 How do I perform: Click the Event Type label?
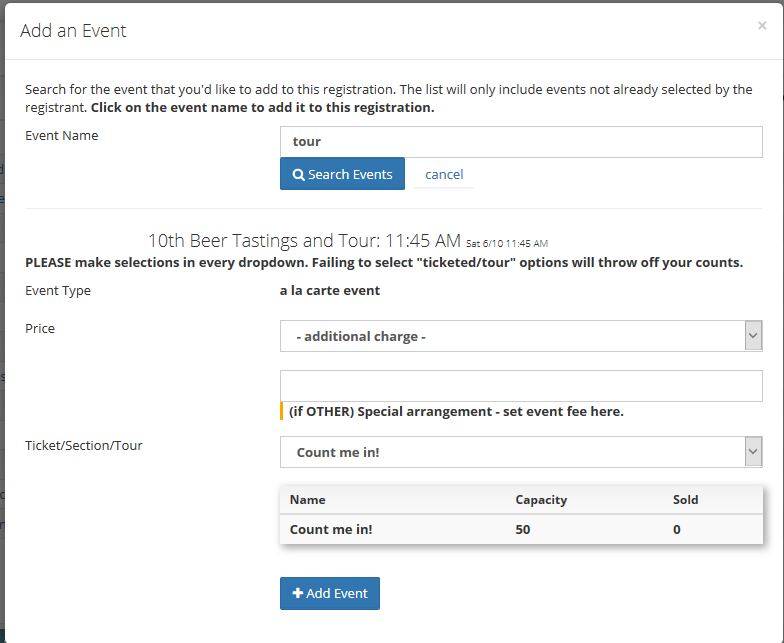(58, 291)
